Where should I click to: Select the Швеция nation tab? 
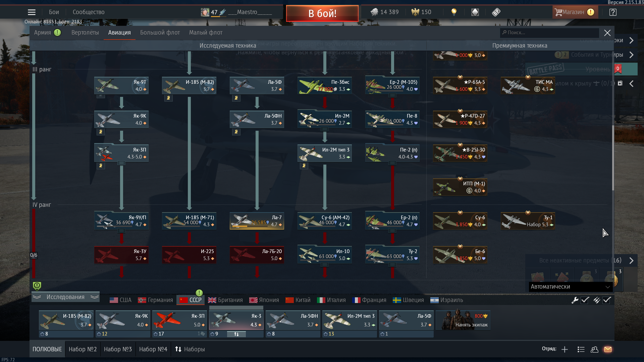pyautogui.click(x=409, y=300)
